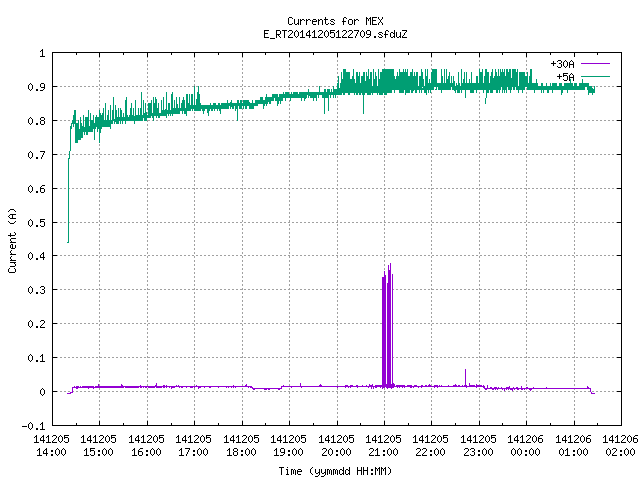Screen dimensions: 640x480
Task: Click the green line sample beside +5A
Action: tap(595, 76)
